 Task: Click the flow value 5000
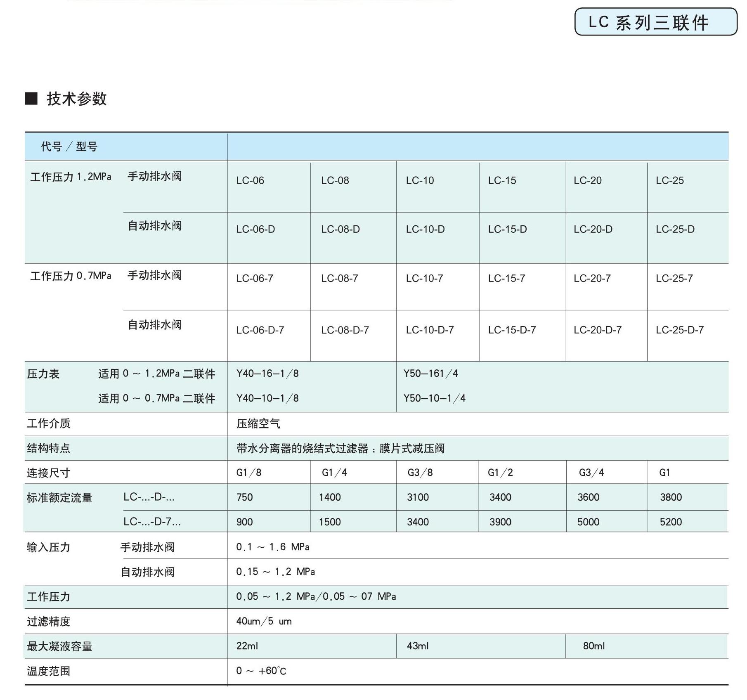pyautogui.click(x=588, y=522)
